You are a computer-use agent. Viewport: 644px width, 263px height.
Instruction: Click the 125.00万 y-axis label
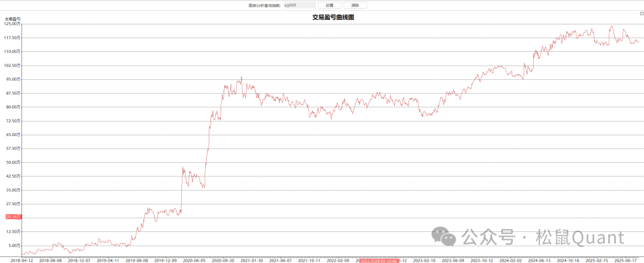coord(13,24)
